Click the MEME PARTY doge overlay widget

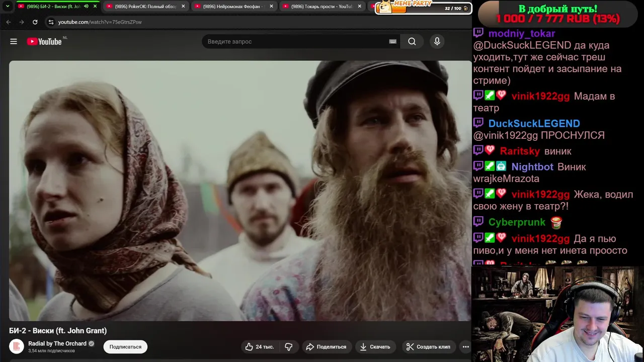[x=424, y=7]
